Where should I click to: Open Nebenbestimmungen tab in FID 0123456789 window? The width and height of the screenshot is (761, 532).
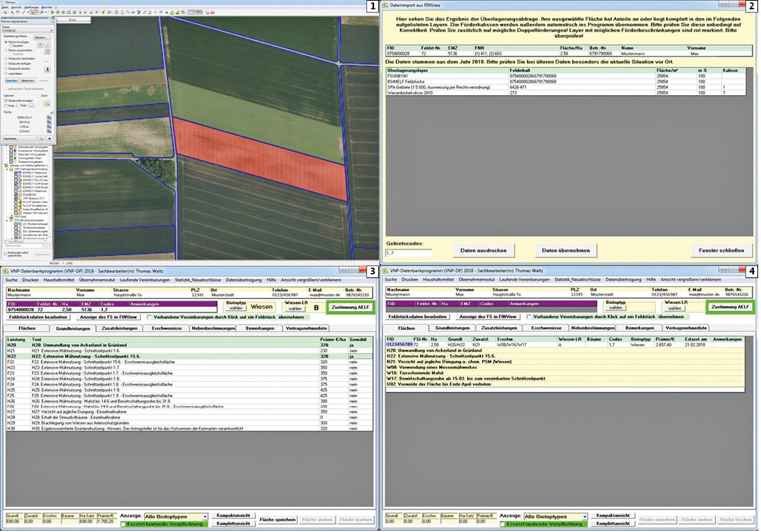(593, 328)
